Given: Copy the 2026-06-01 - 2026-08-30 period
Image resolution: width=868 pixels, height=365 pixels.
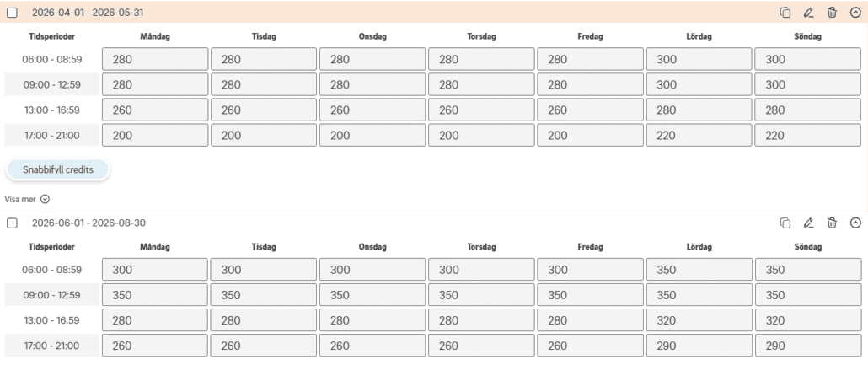Looking at the screenshot, I should click(785, 223).
